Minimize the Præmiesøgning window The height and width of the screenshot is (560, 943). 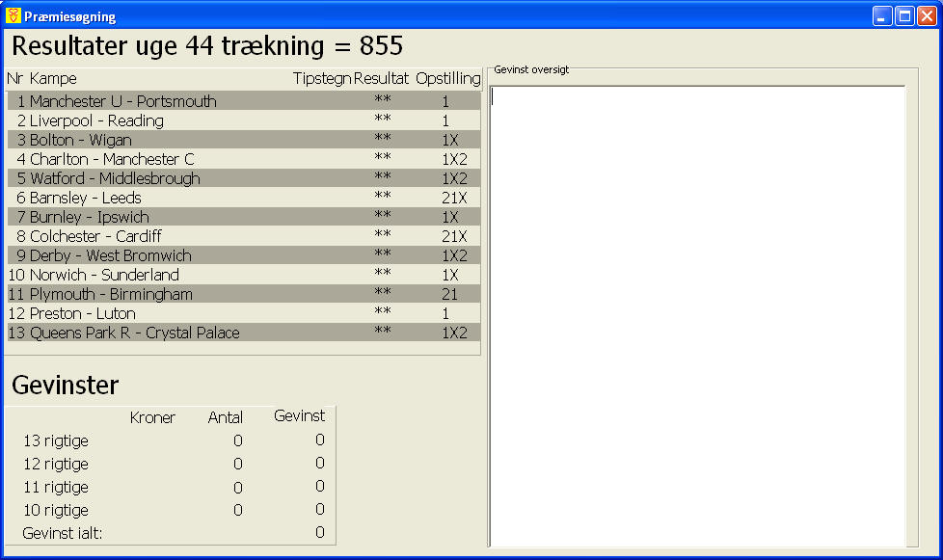point(882,15)
